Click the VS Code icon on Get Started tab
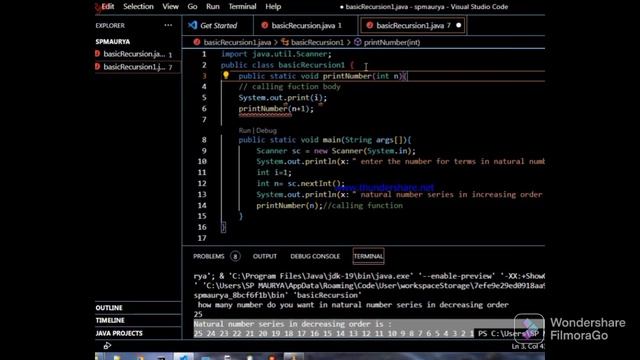Screen dimensions: 640x360 [x=192, y=25]
